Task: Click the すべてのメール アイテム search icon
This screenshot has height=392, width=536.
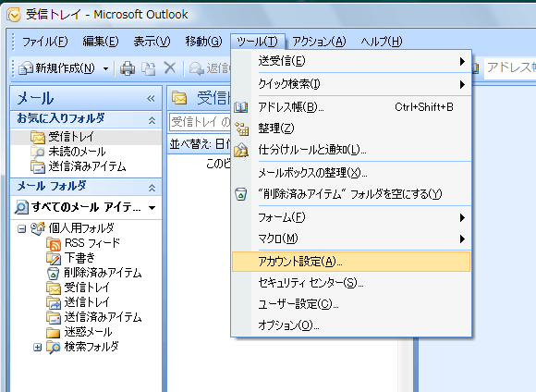Action: 21,208
